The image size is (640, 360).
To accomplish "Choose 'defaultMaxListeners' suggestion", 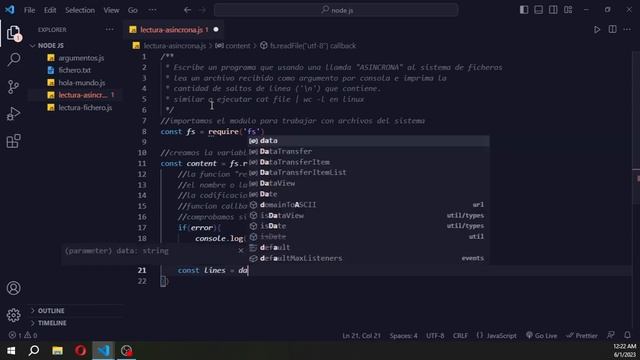I will (369, 258).
